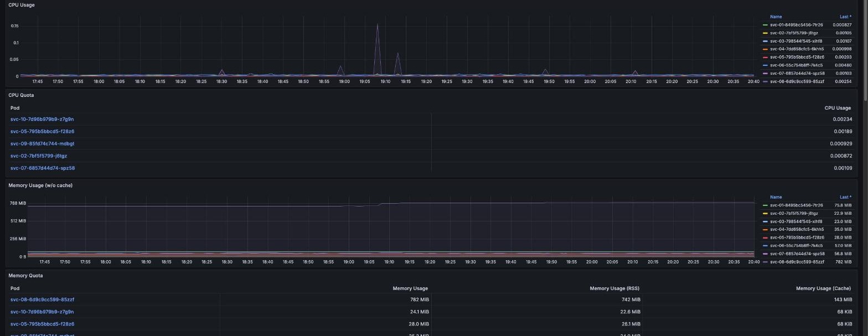Isolate svc-08-6d9c9cc599-85zzf series name in CPU Usage legend

797,81
